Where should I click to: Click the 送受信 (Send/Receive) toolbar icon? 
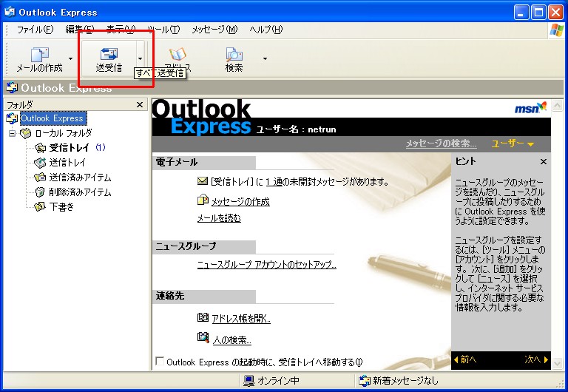[x=109, y=54]
